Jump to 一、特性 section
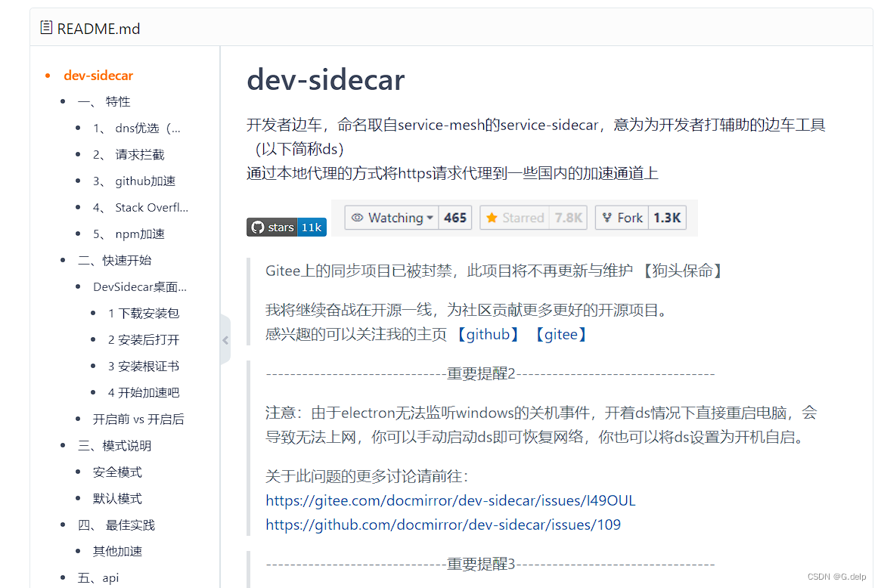Image resolution: width=878 pixels, height=588 pixels. click(x=104, y=102)
